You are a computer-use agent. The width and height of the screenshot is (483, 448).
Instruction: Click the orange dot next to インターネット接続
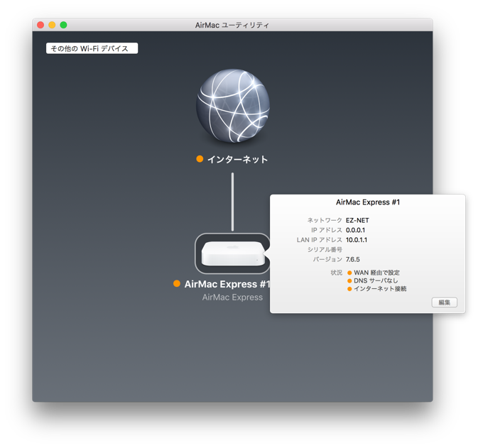(349, 289)
